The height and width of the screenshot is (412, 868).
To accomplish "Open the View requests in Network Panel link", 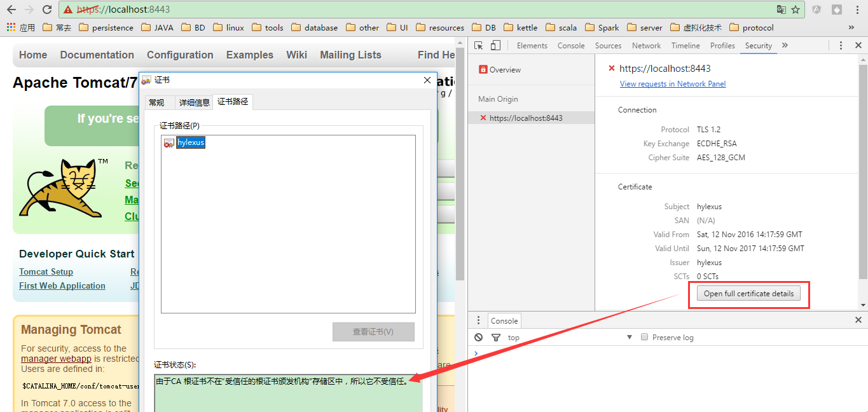I will [672, 83].
